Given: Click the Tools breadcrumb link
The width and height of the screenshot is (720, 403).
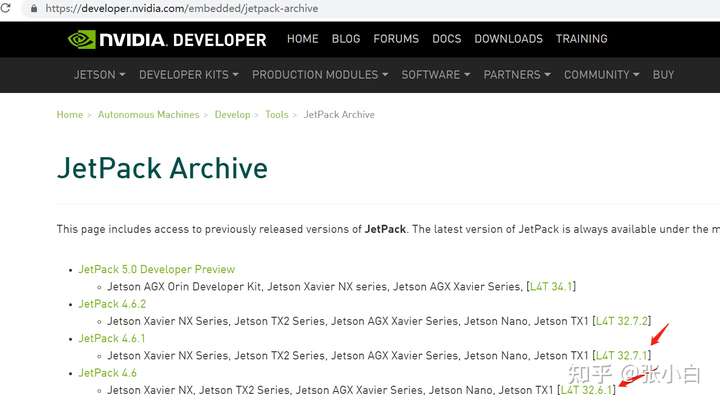Looking at the screenshot, I should point(276,115).
